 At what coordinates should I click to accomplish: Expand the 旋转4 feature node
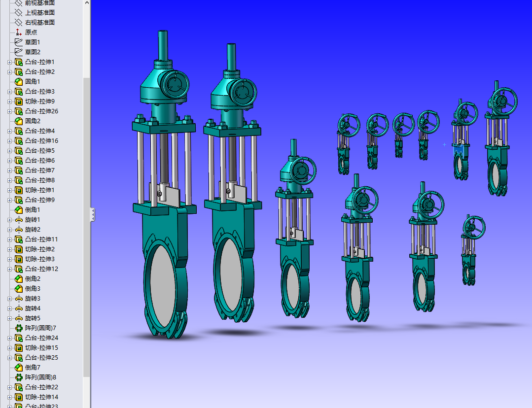click(9, 308)
